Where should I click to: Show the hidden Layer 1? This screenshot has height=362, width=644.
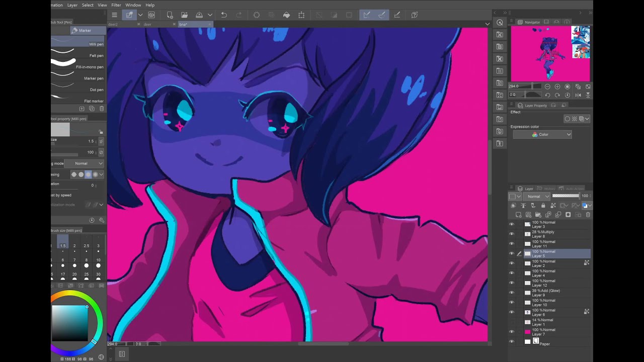point(512,322)
